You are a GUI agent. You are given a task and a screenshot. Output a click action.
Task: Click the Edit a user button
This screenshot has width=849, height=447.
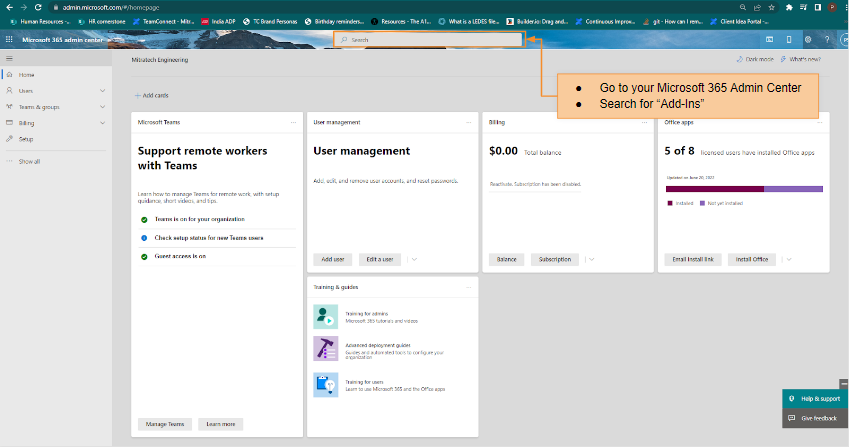click(x=380, y=259)
